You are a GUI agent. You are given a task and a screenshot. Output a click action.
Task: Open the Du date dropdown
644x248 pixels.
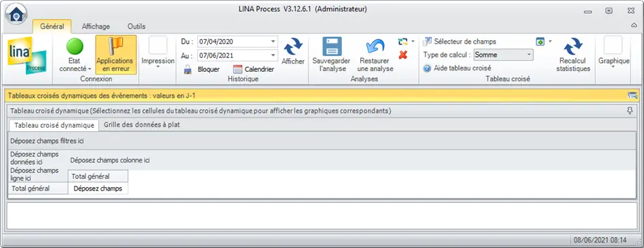[273, 42]
